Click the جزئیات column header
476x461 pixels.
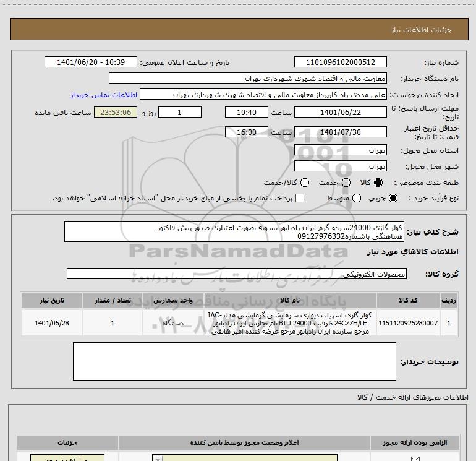(67, 442)
